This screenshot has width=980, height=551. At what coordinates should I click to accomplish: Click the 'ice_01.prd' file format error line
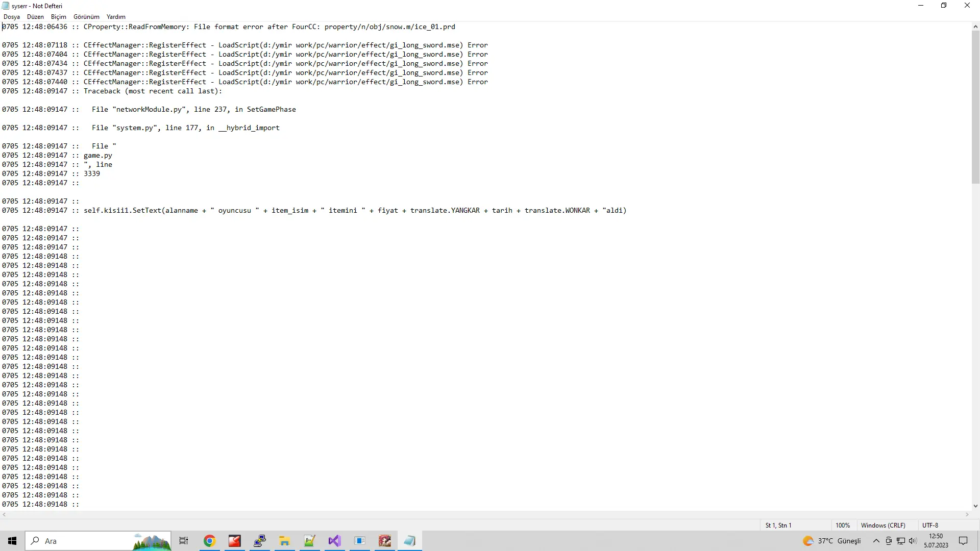(x=229, y=27)
